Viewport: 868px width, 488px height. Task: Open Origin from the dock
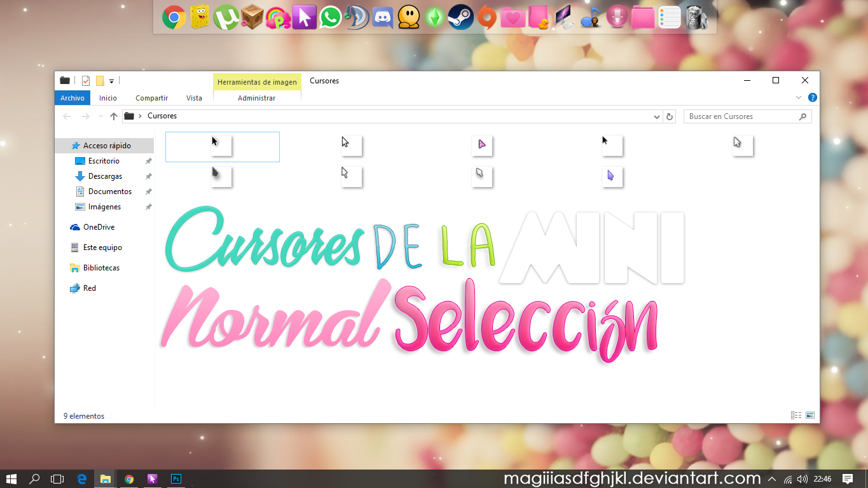pos(486,17)
